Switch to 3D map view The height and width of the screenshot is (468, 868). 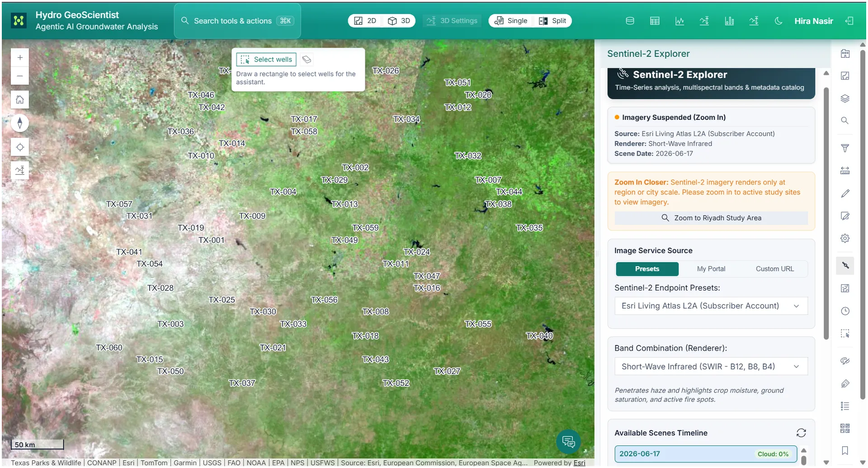point(399,21)
